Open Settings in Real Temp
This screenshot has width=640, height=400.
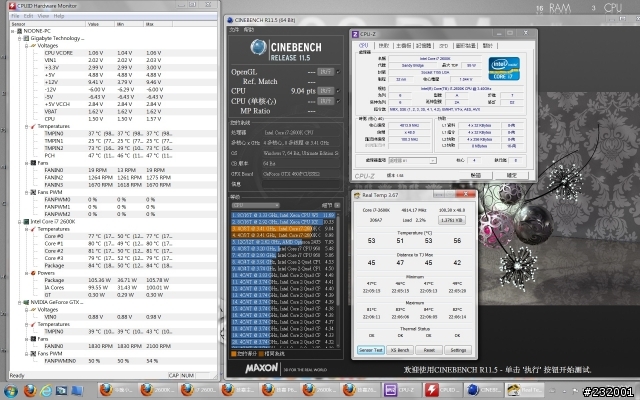pyautogui.click(x=458, y=350)
